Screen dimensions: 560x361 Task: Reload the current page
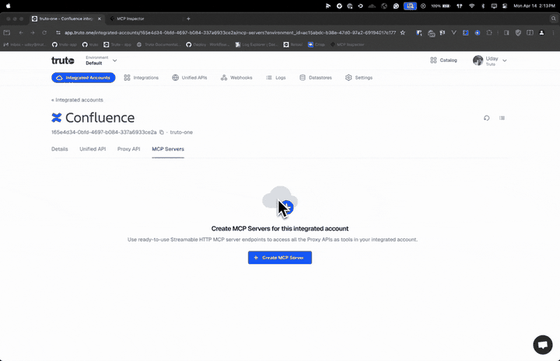44,32
